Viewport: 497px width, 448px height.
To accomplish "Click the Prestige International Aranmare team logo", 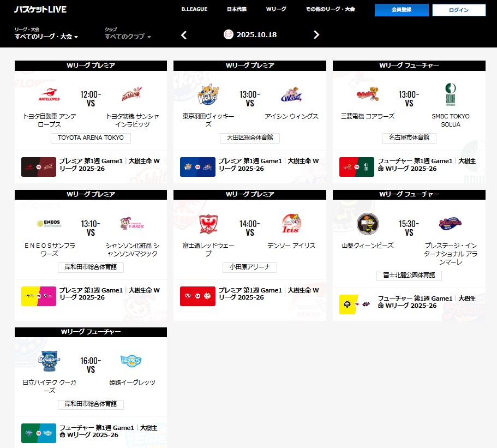I will 451,224.
